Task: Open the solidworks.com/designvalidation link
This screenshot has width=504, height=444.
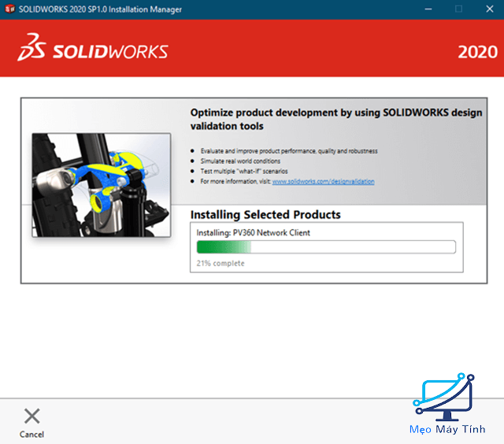Action: click(x=323, y=182)
